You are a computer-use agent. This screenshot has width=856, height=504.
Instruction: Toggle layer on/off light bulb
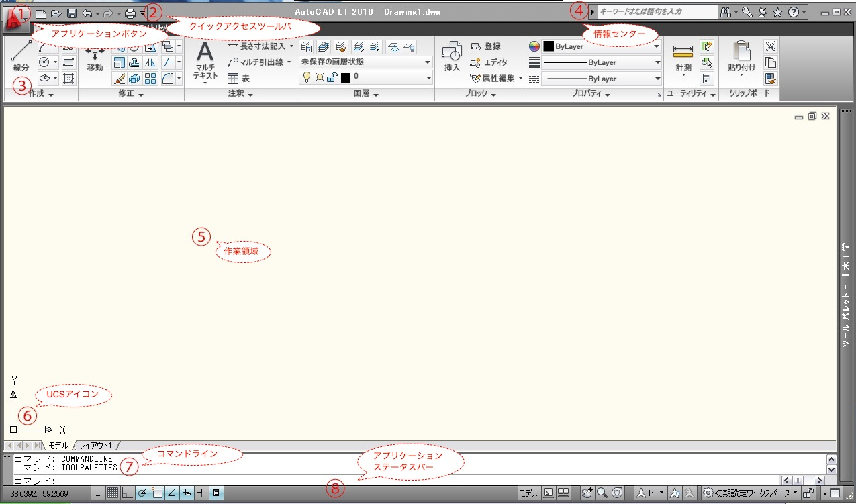[x=307, y=78]
